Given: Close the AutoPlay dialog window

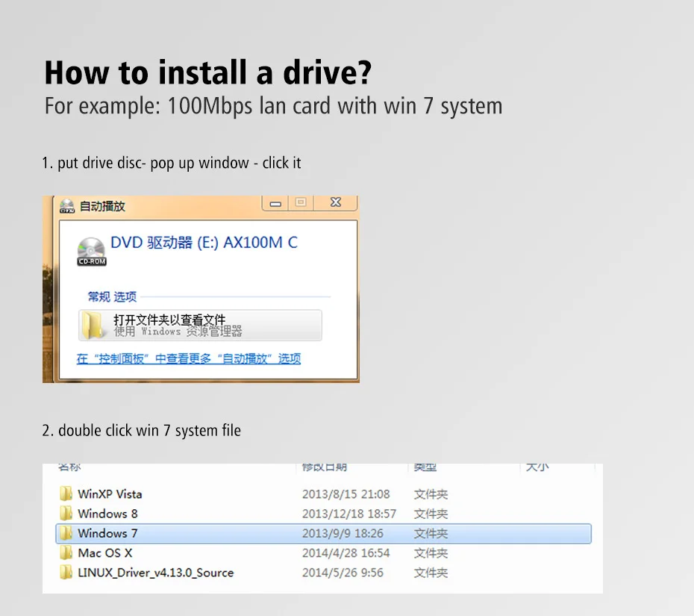Looking at the screenshot, I should (336, 202).
